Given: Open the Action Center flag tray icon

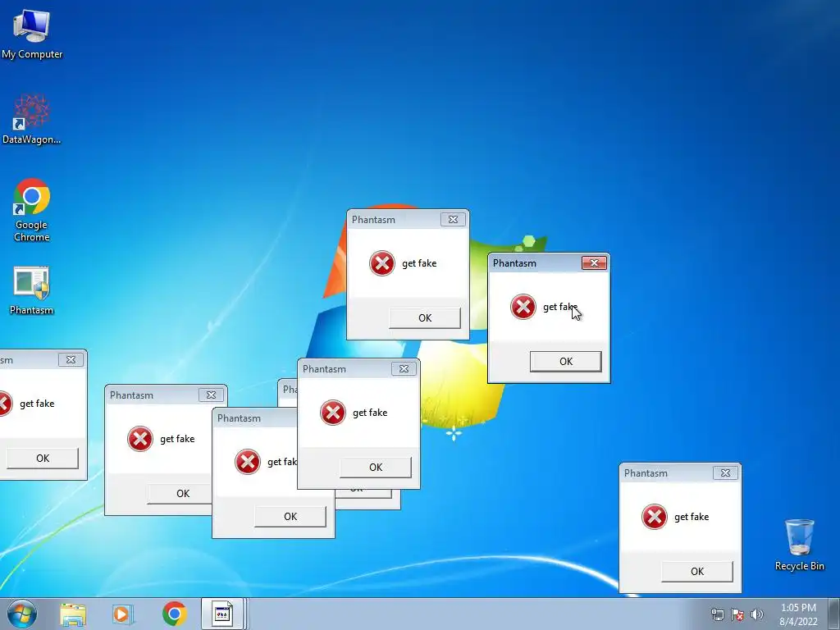Looking at the screenshot, I should click(x=737, y=614).
